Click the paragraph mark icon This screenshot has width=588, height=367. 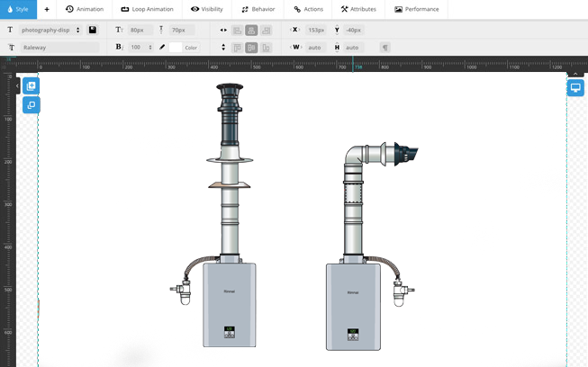click(384, 47)
